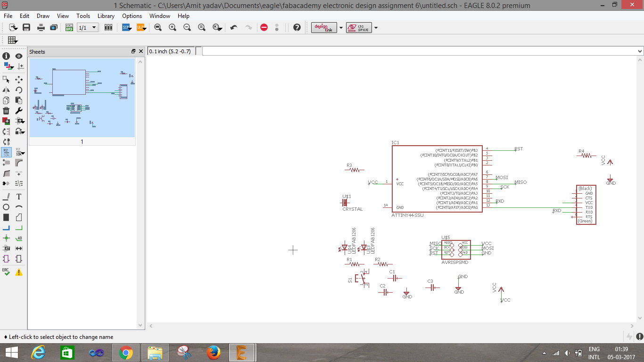Image resolution: width=644 pixels, height=362 pixels.
Task: Select the Smash tool
Action: point(6,162)
